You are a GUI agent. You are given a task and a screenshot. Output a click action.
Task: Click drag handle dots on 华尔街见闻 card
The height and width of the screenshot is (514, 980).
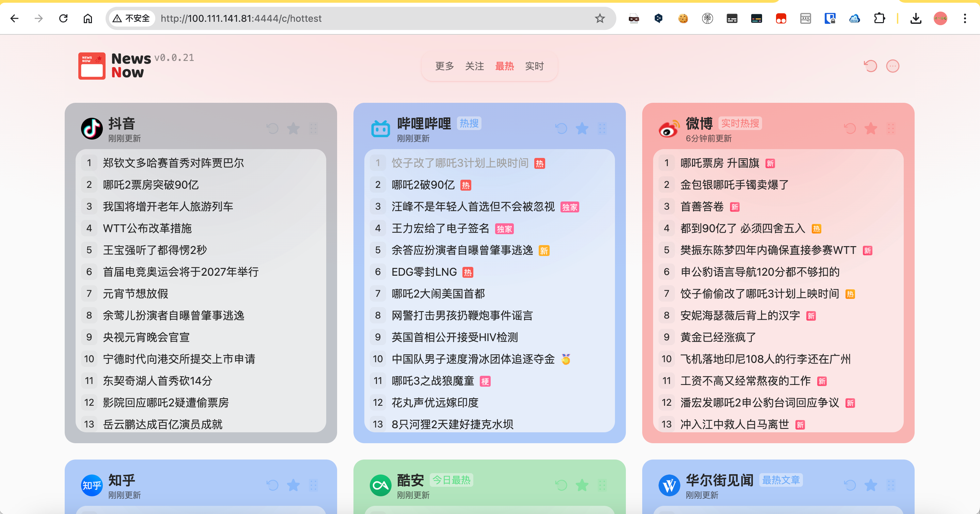(x=891, y=485)
